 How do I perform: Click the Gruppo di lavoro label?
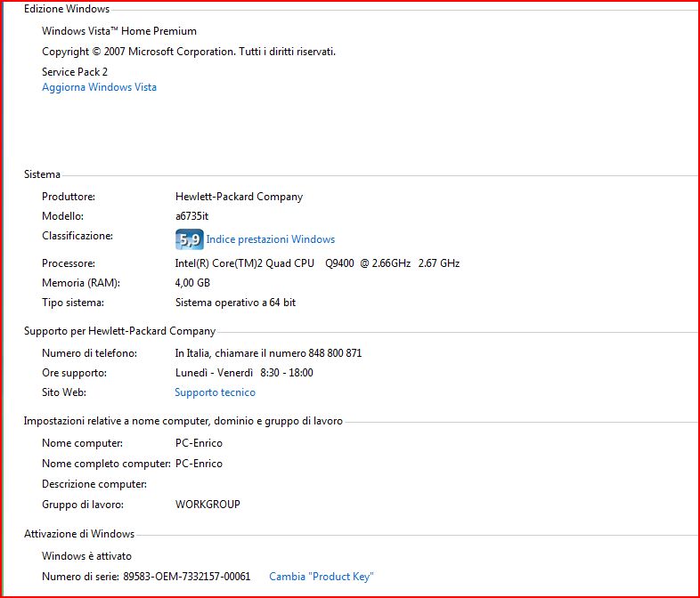click(83, 505)
